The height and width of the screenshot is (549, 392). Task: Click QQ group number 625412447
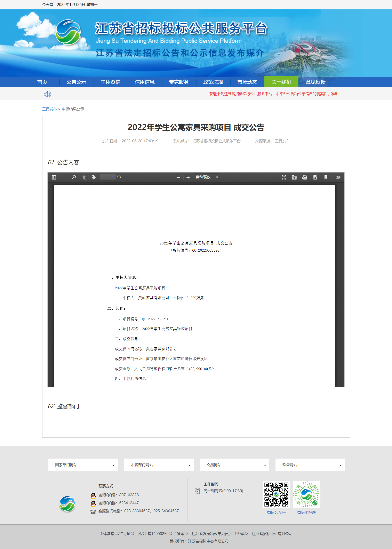pos(129,503)
